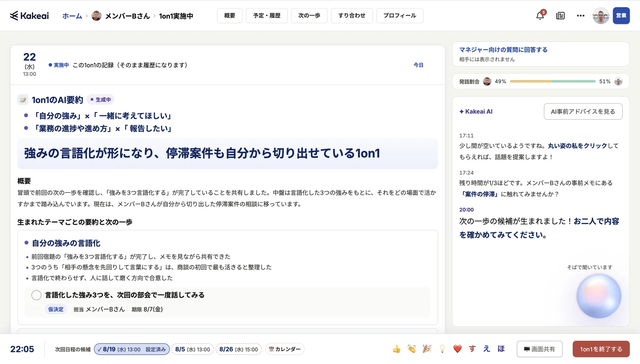Send the ほ reaction
The height and width of the screenshot is (364, 640).
tap(501, 349)
